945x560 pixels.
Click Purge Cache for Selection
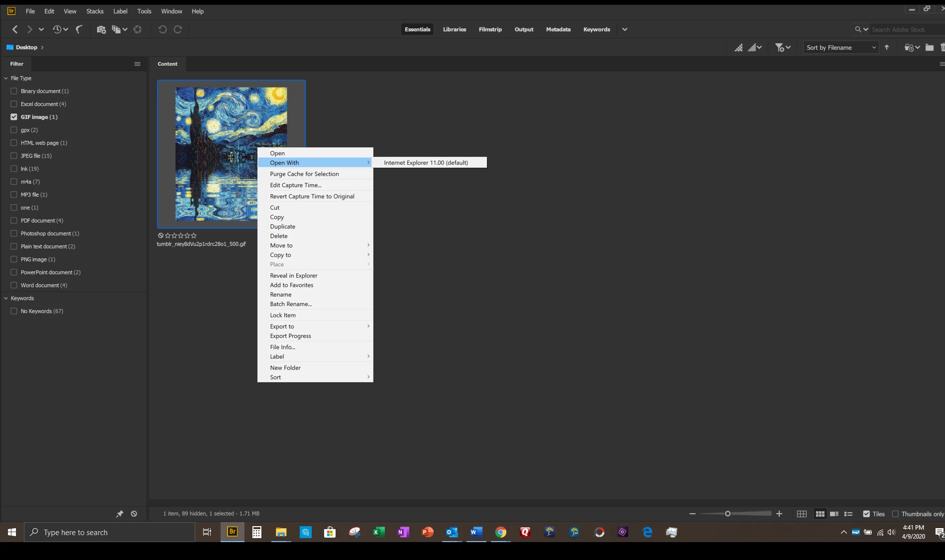coord(315,174)
